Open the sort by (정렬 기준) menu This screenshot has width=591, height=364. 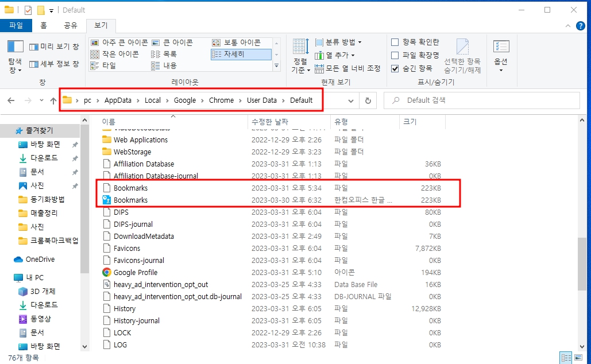point(301,56)
